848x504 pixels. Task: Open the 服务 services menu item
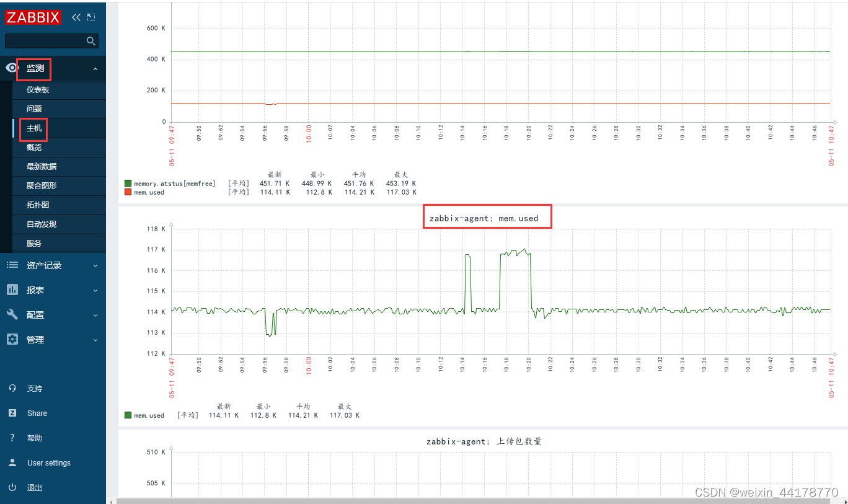[x=34, y=244]
